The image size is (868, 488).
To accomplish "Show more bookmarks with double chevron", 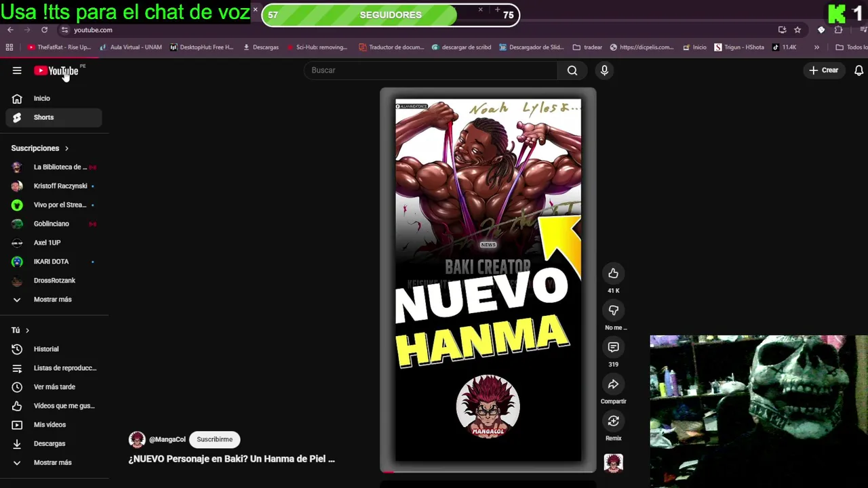I will tap(816, 47).
